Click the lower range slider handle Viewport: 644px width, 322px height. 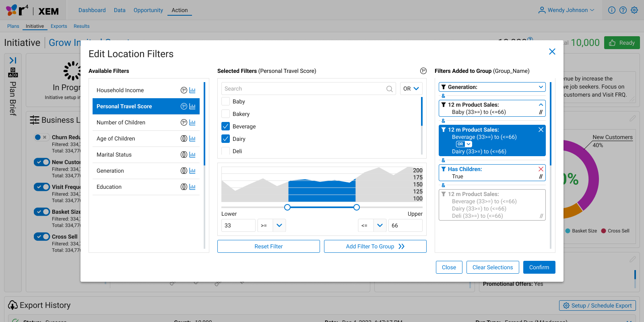click(x=287, y=207)
